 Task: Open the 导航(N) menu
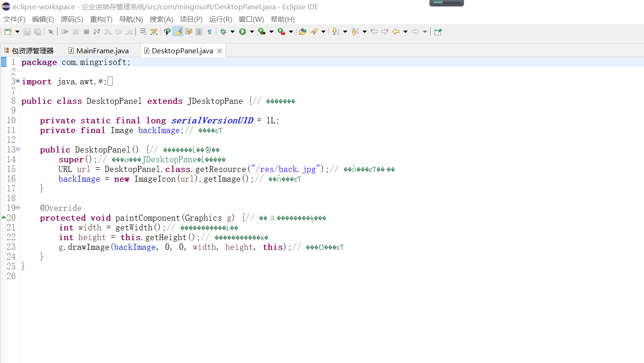click(131, 19)
